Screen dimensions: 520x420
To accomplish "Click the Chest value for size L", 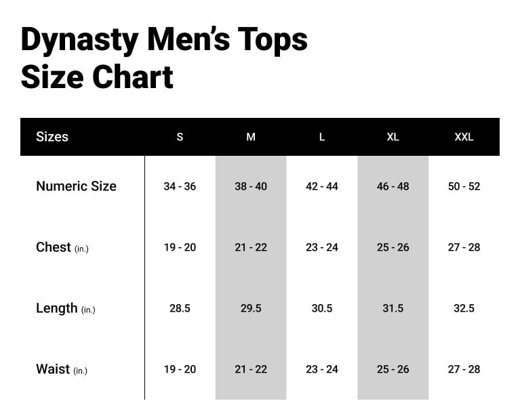I will point(322,247).
